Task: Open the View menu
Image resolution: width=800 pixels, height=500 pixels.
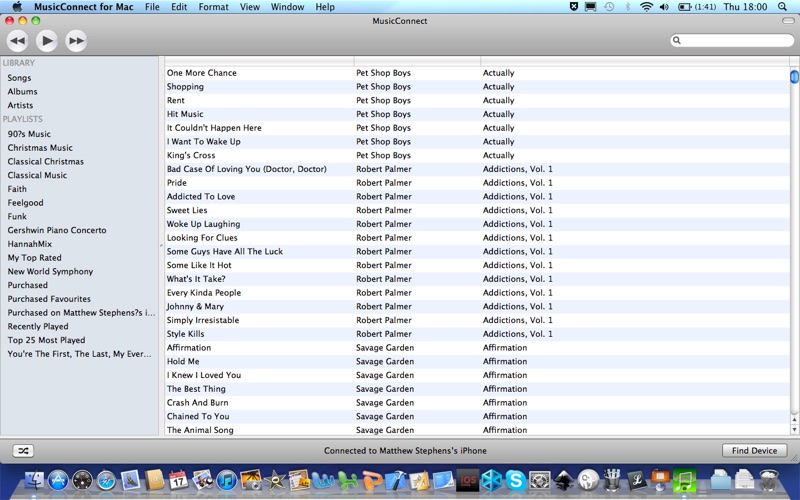Action: [x=249, y=7]
